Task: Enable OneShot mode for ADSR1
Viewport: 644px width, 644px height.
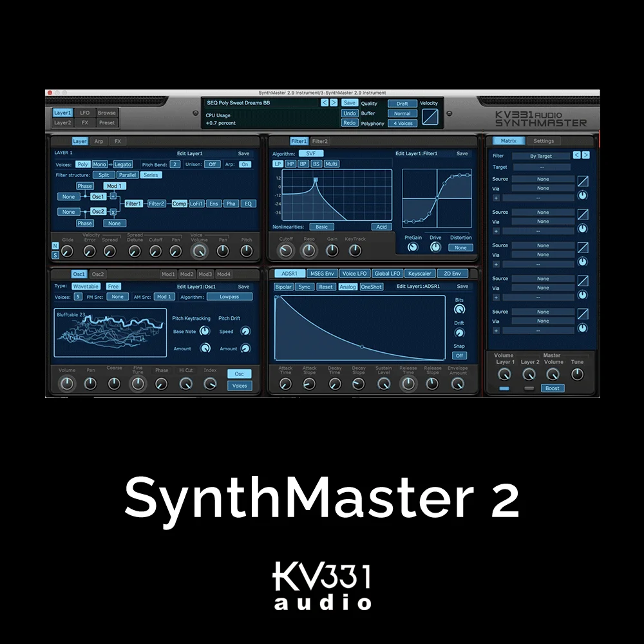Action: coord(370,287)
